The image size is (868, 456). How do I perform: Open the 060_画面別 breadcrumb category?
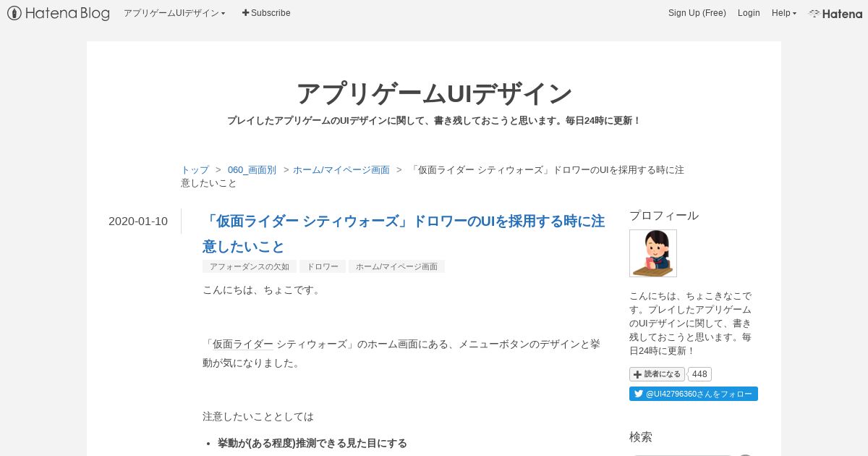[252, 170]
